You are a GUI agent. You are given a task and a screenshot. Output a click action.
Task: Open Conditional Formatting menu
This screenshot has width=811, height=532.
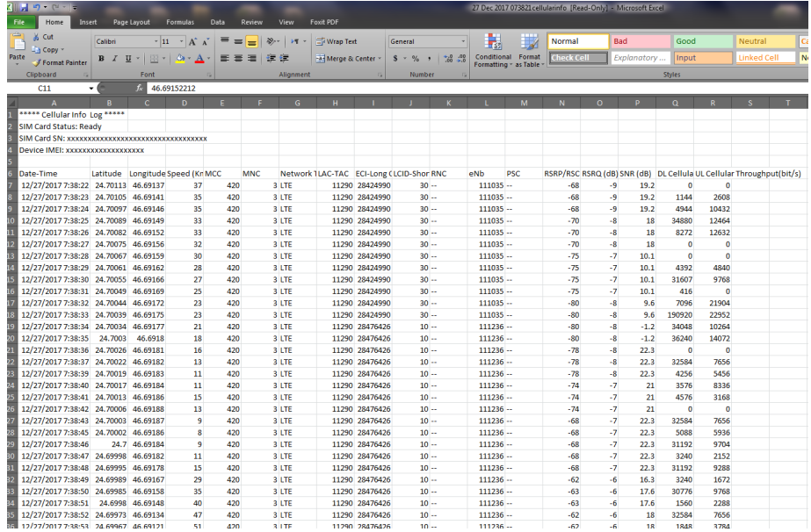(493, 50)
